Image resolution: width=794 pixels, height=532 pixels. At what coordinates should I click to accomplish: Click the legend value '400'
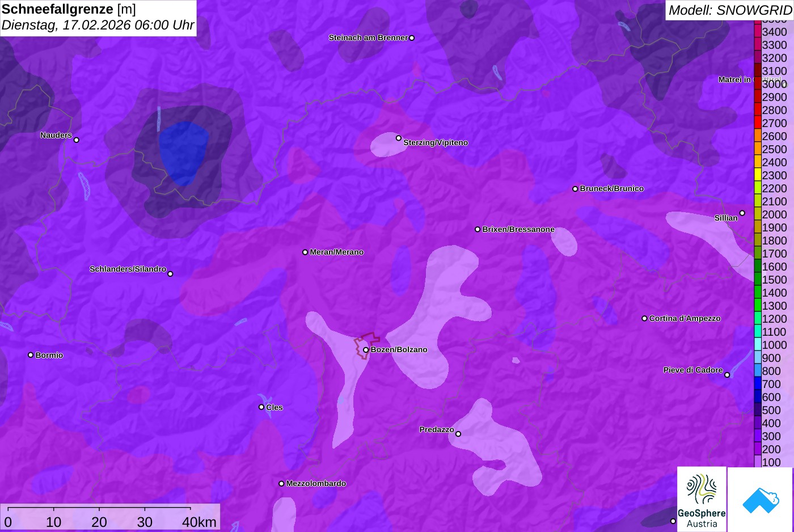(x=771, y=423)
